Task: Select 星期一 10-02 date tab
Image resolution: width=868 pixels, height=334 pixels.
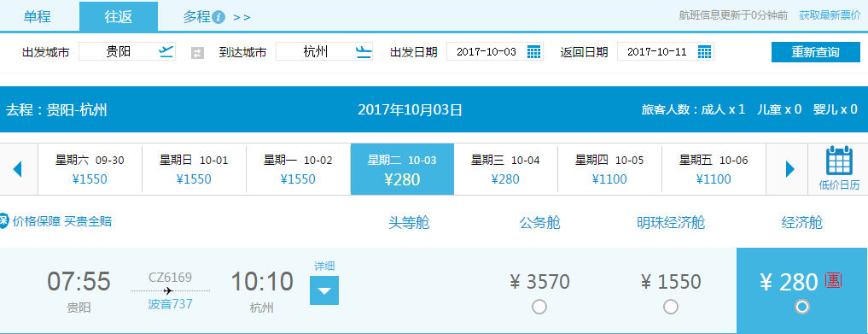Action: point(298,169)
